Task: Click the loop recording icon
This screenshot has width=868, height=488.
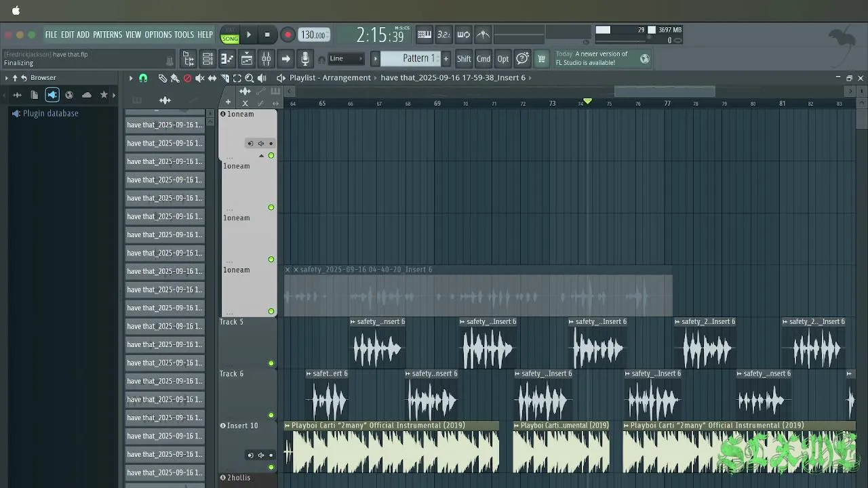Action: 463,35
